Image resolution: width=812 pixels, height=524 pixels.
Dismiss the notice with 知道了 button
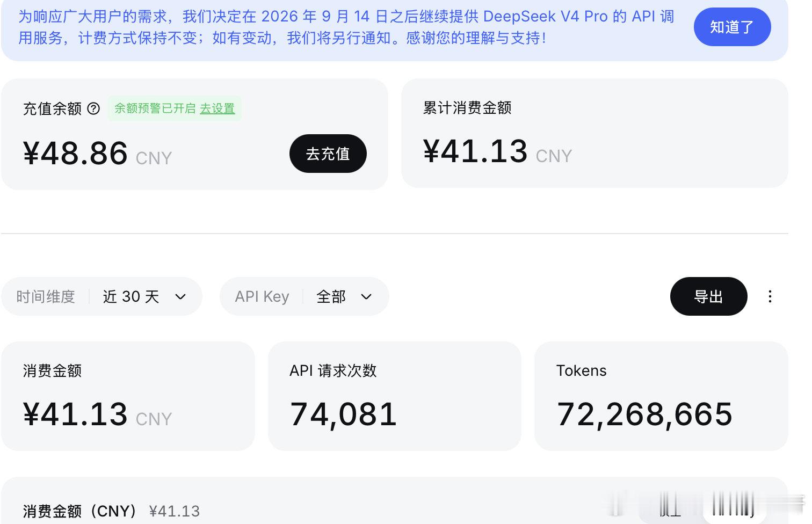tap(732, 27)
